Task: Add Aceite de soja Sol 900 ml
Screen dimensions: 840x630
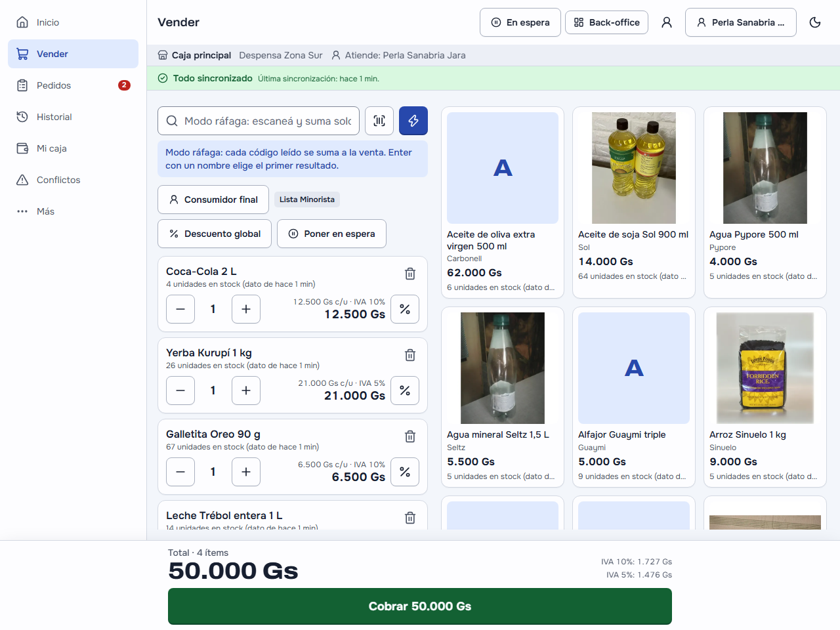Action: tap(634, 202)
